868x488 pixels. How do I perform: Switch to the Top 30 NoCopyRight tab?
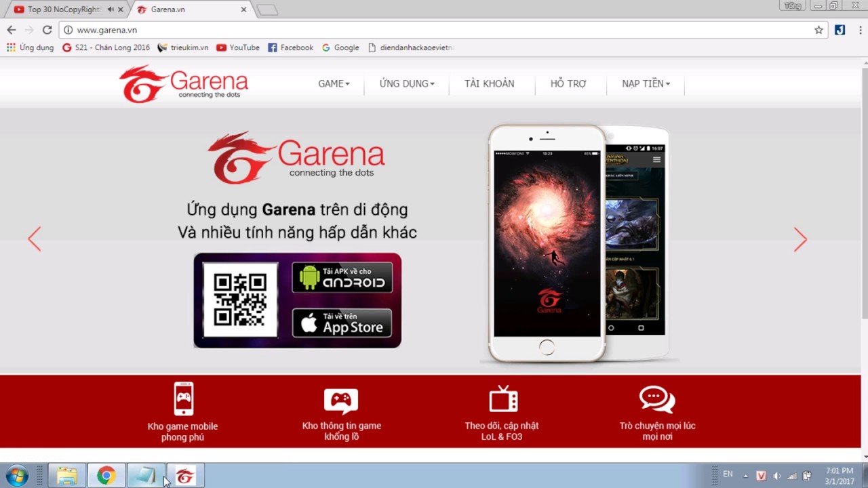tap(65, 9)
